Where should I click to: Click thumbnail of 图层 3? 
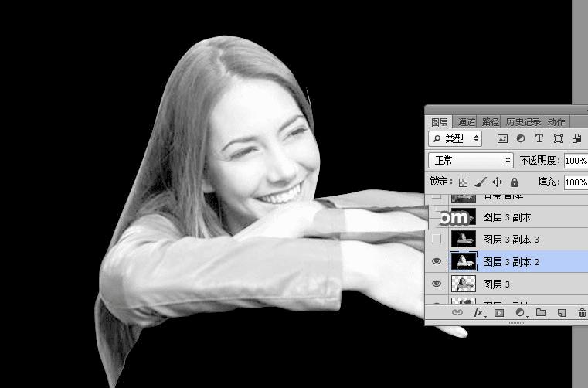[464, 284]
